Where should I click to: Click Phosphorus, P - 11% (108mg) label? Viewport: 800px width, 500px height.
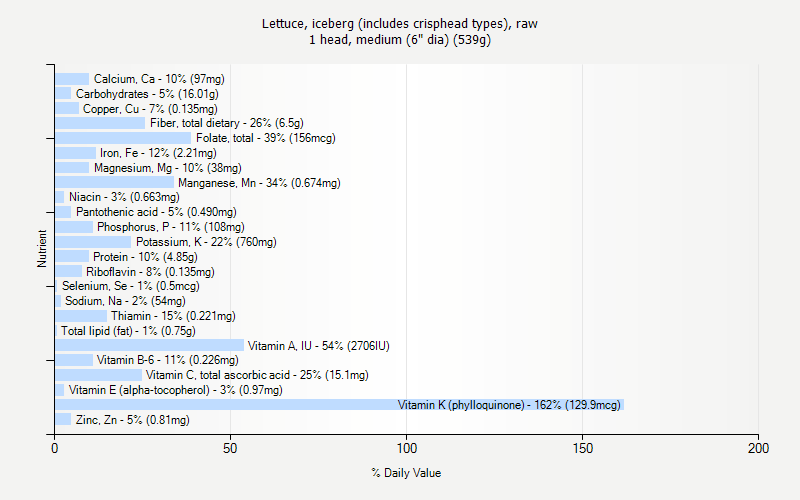(171, 227)
